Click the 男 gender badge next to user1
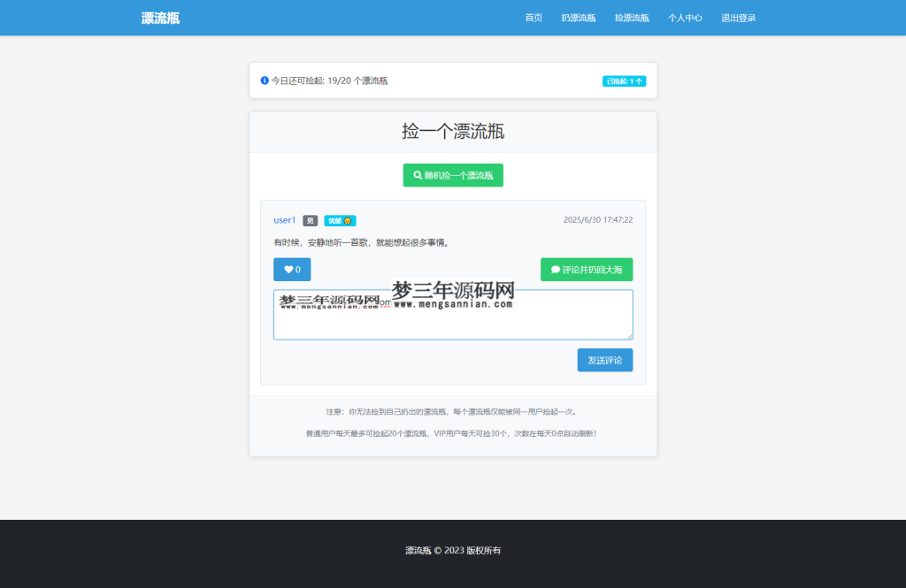 pos(310,220)
